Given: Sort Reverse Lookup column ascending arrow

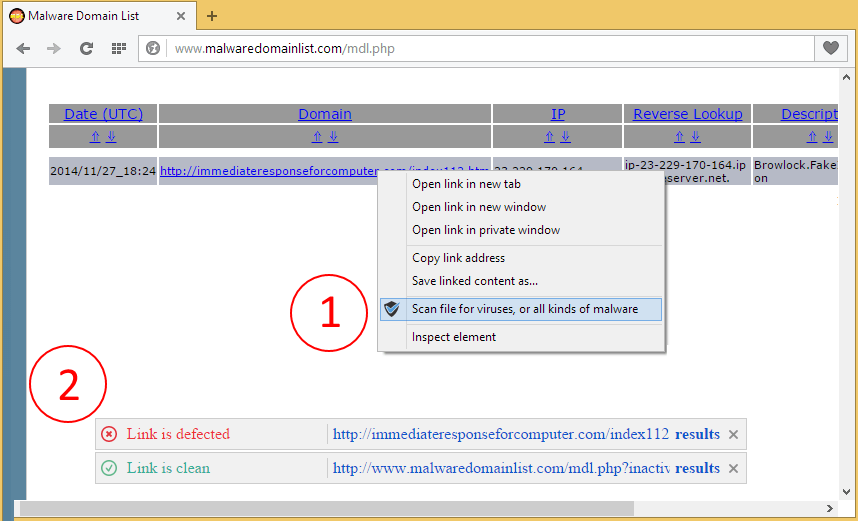Looking at the screenshot, I should (x=679, y=137).
